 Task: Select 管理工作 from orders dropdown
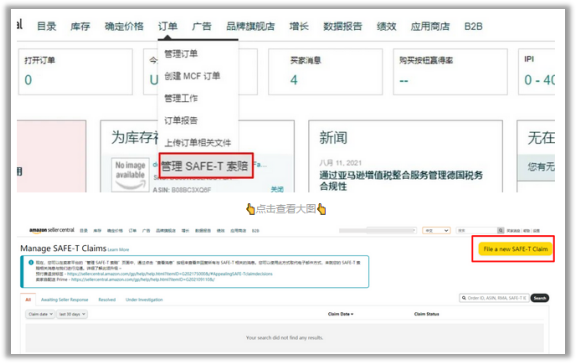(x=181, y=98)
